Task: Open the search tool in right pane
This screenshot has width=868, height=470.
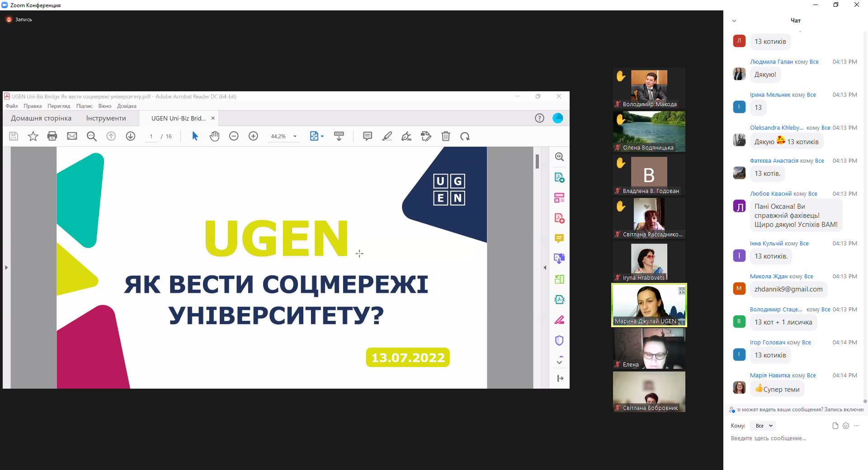Action: pos(559,157)
